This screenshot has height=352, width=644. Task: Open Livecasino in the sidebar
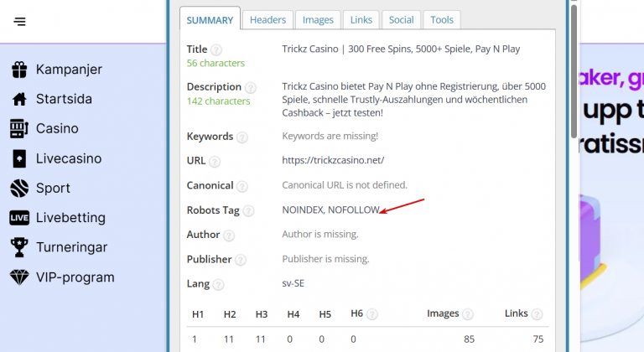click(x=69, y=158)
